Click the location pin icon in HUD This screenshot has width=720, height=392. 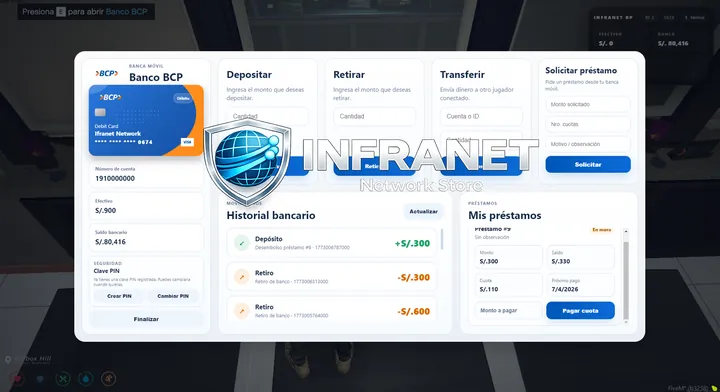(8, 360)
